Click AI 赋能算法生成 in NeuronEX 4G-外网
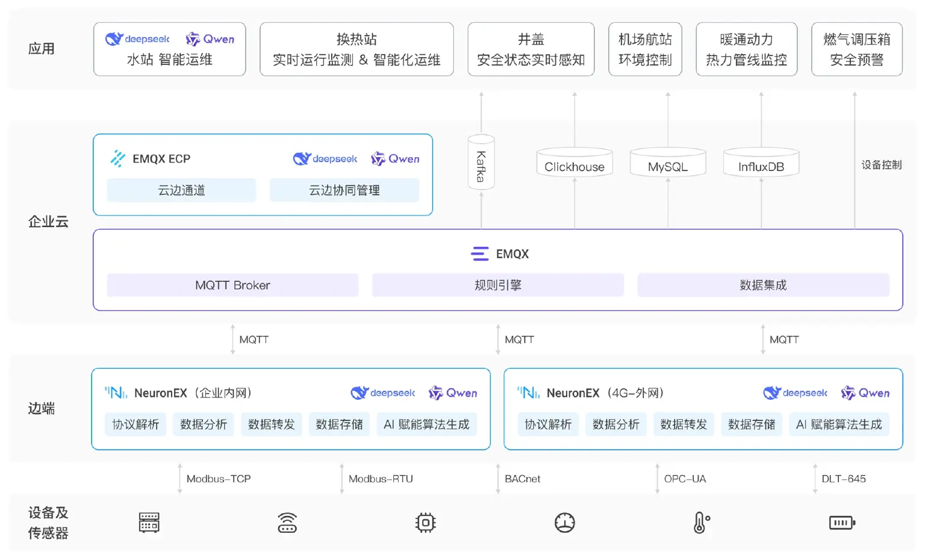 [x=839, y=425]
